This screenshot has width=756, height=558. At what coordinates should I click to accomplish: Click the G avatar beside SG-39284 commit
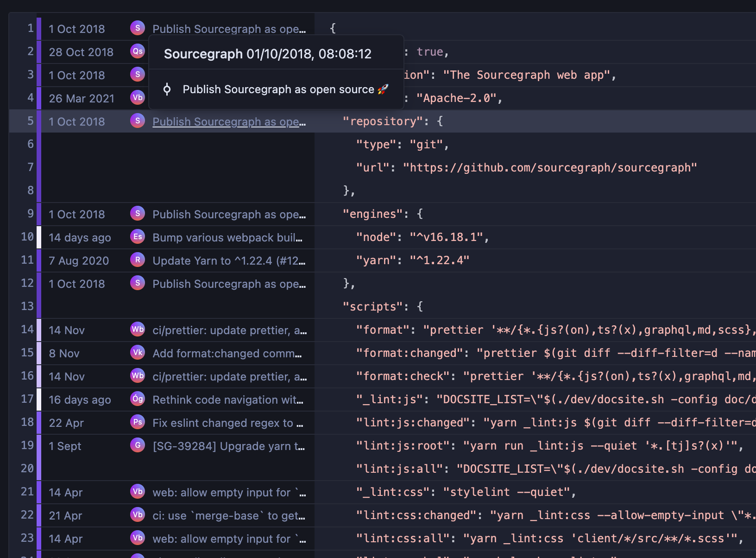138,445
